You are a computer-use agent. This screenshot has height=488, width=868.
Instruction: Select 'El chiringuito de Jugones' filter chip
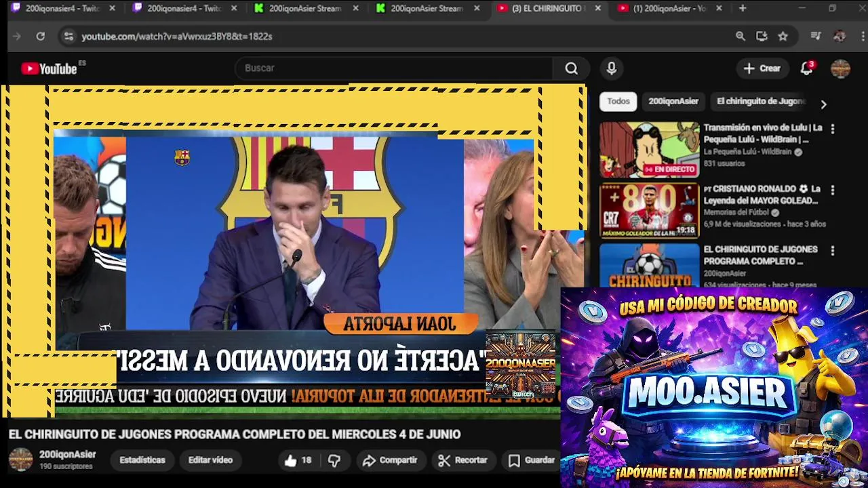(x=760, y=101)
